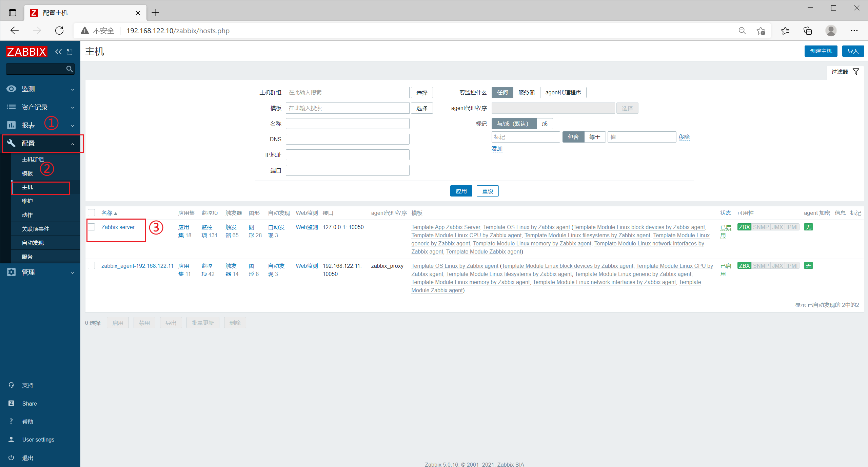Click 导入 button
Screen dimensions: 868x467
[x=853, y=51]
